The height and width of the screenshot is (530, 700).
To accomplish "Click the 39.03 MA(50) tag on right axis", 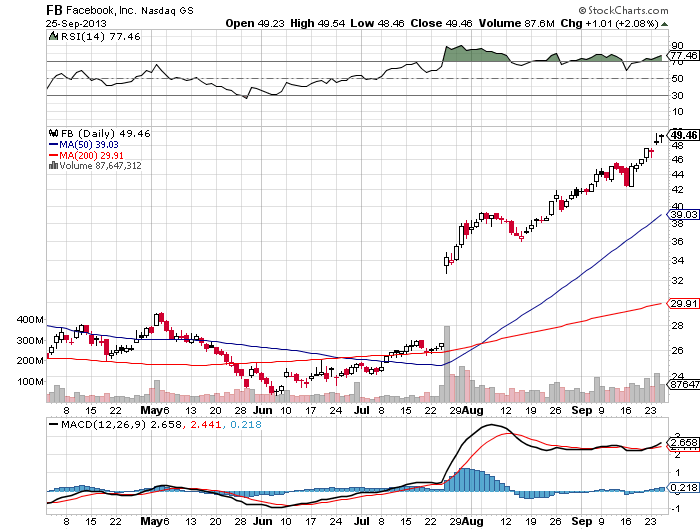I will 683,215.
